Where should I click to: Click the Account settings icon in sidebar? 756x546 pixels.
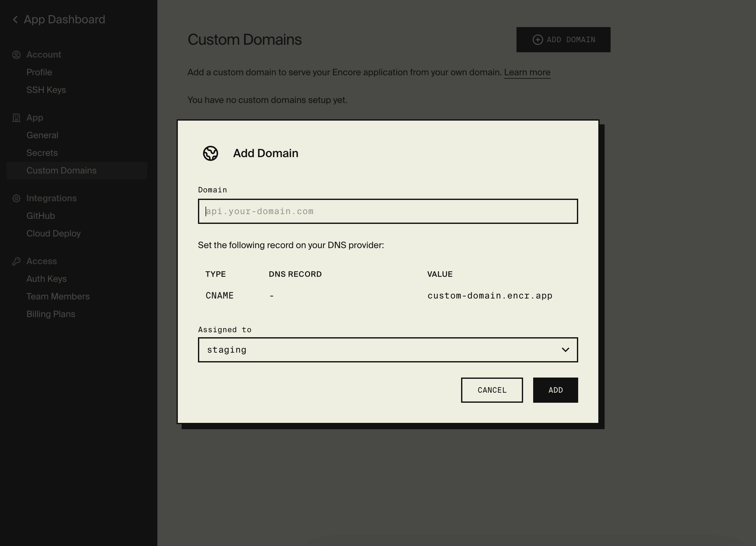tap(16, 54)
